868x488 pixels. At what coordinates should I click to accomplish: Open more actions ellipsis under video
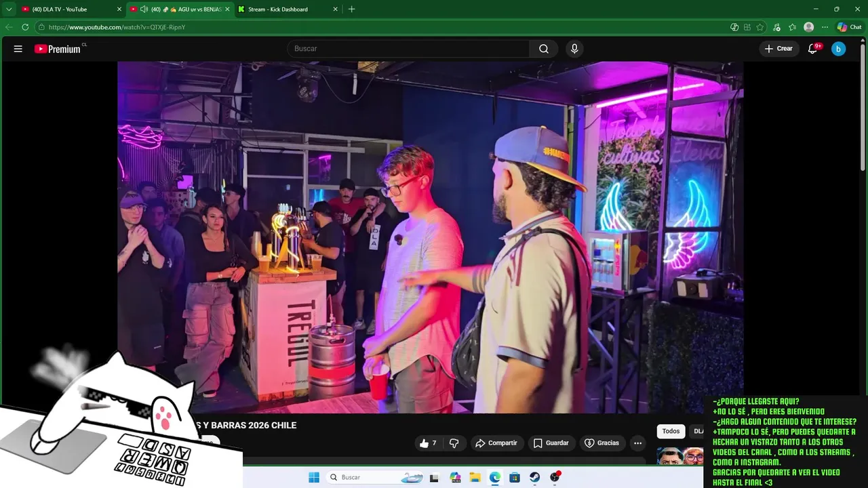click(x=637, y=443)
